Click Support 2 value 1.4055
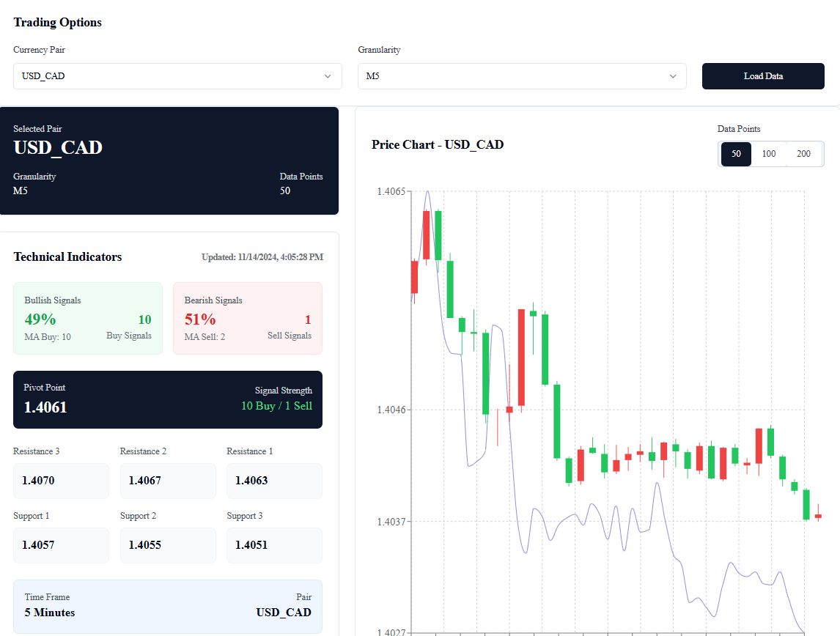This screenshot has height=636, width=840. pyautogui.click(x=168, y=545)
